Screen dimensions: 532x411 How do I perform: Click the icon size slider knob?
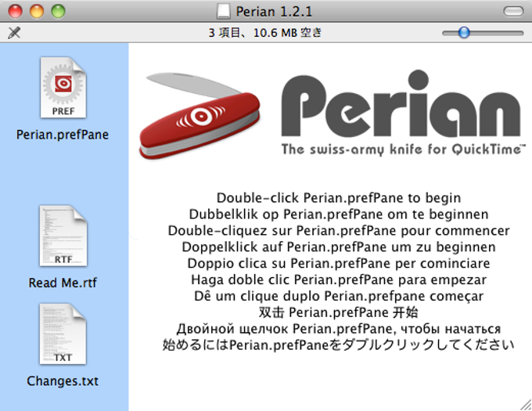coord(464,33)
